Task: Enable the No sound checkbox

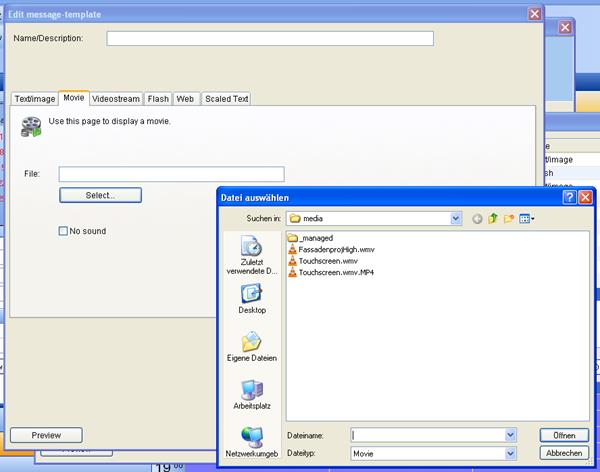Action: [63, 231]
